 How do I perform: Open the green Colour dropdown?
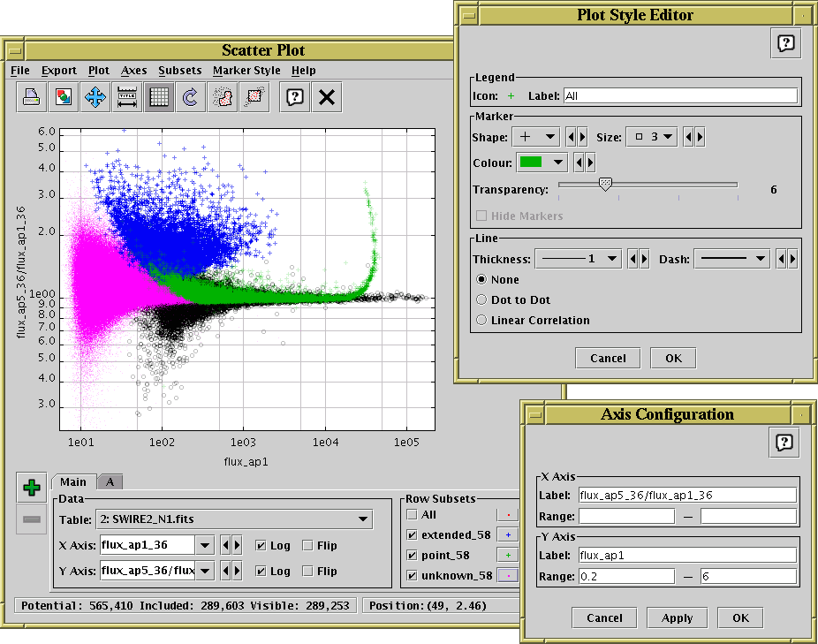[542, 163]
